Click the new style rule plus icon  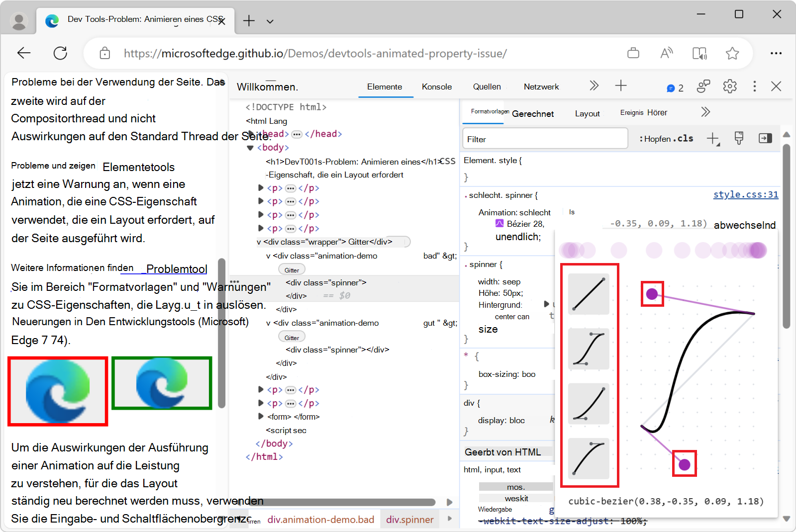click(x=712, y=139)
